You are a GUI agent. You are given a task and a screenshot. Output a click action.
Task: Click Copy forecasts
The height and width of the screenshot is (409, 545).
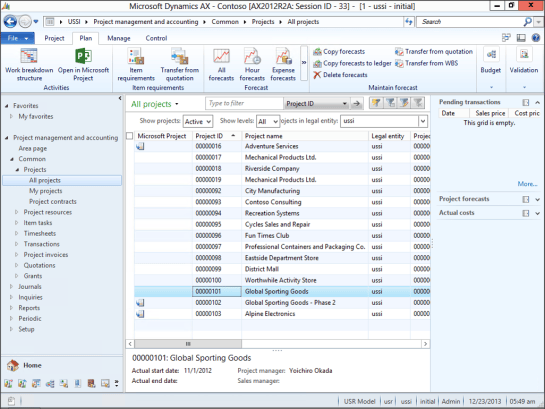click(339, 51)
